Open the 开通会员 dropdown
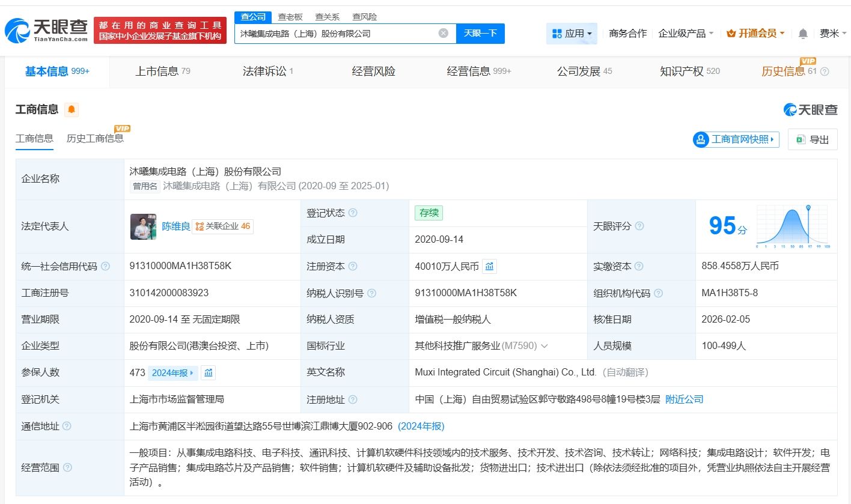 tap(755, 34)
